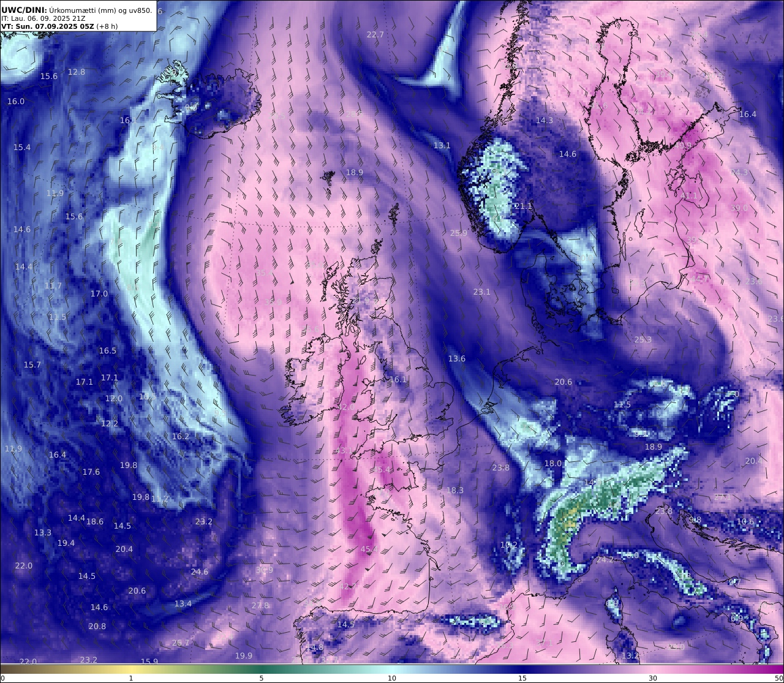This screenshot has height=683, width=784.
Task: Click the map value '15.9'
Action: pos(149,662)
